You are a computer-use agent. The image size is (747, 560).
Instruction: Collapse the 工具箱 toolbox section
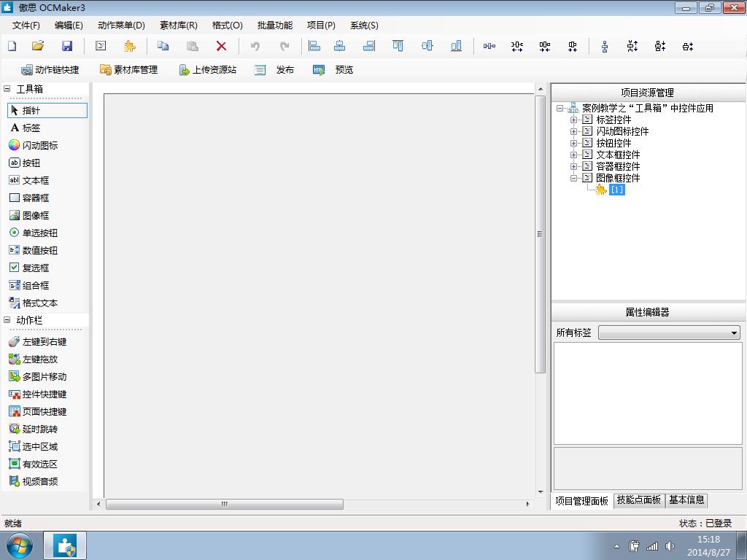[x=7, y=89]
